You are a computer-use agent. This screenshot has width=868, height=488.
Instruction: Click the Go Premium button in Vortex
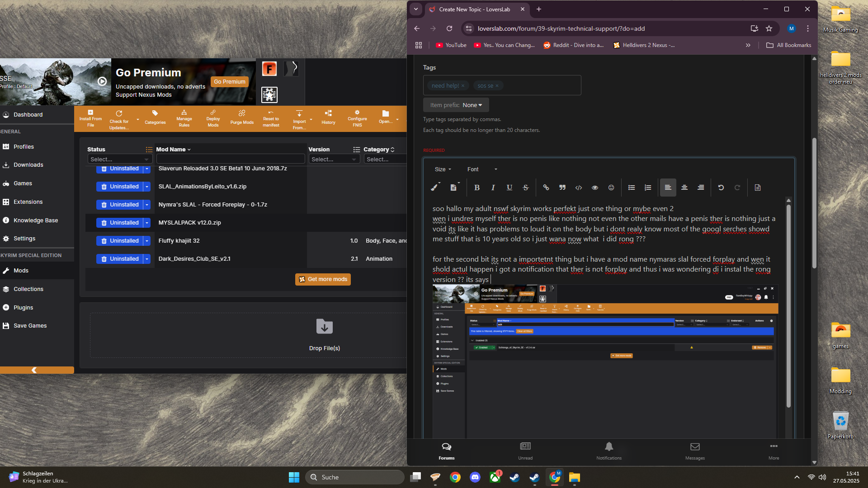tap(230, 82)
